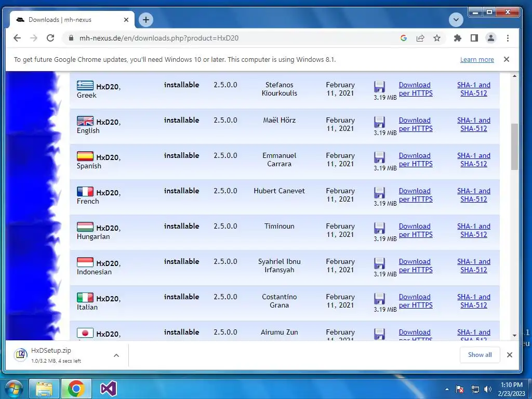Image resolution: width=532 pixels, height=399 pixels.
Task: Click the Italian flag icon
Action: pyautogui.click(x=85, y=297)
